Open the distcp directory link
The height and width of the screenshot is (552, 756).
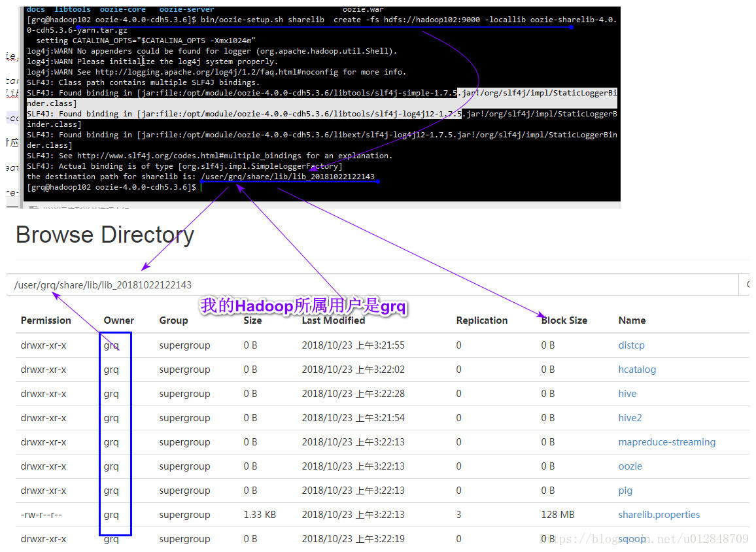pos(631,345)
